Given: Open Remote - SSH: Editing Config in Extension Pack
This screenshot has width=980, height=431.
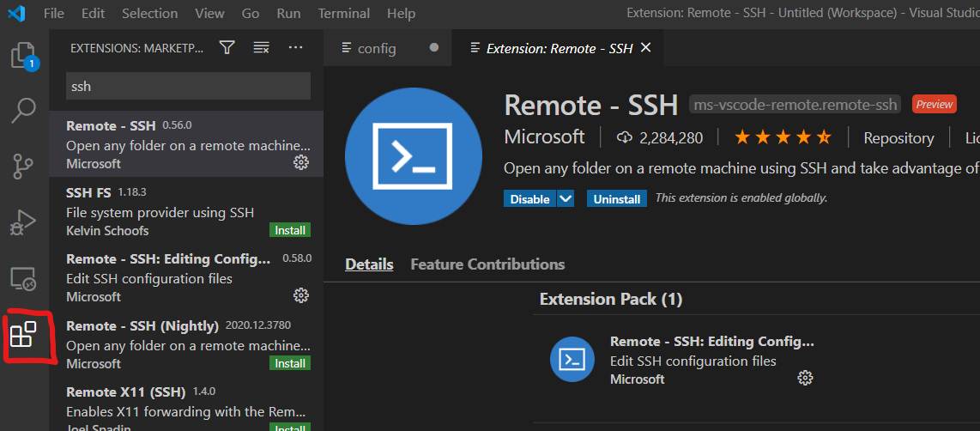Looking at the screenshot, I should [712, 342].
